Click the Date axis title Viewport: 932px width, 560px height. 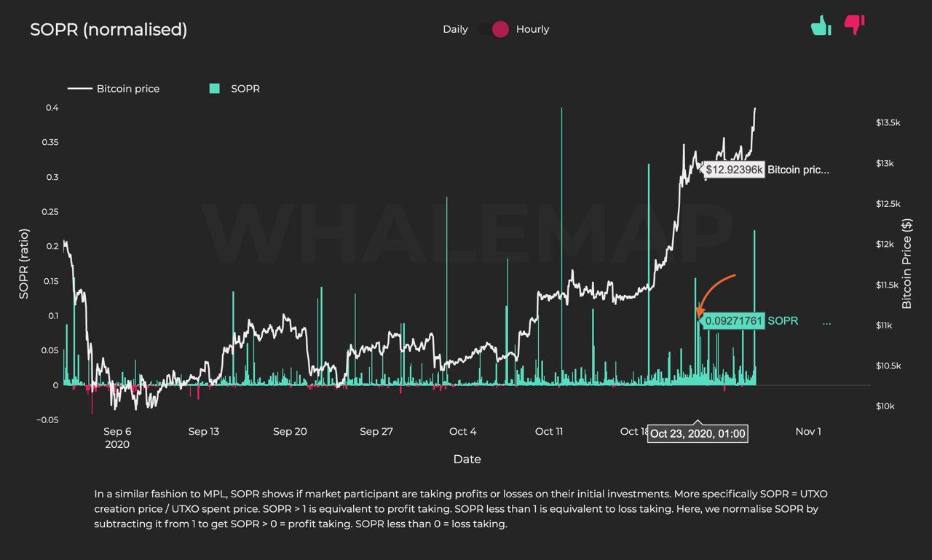pos(467,459)
